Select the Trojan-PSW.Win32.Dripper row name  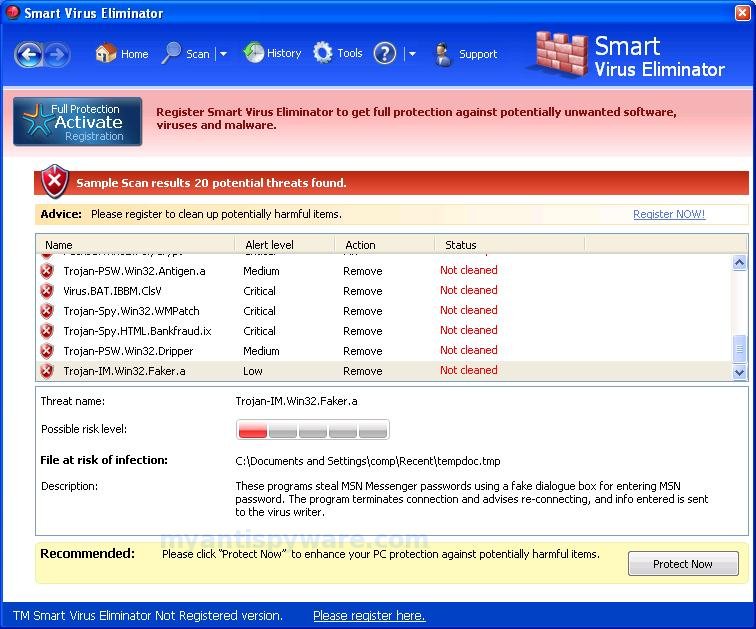128,351
